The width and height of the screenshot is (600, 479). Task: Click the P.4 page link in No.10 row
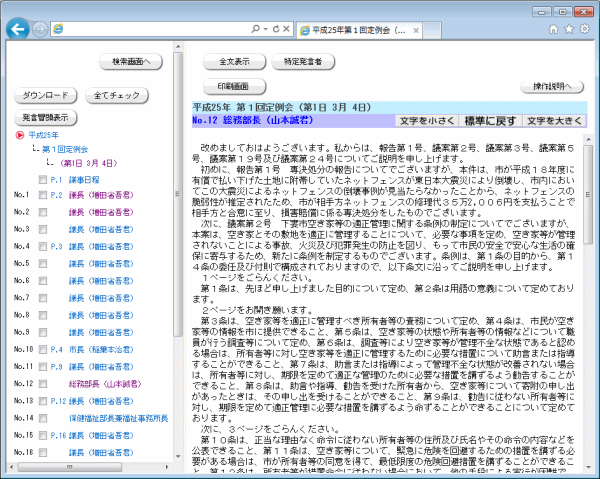click(57, 350)
